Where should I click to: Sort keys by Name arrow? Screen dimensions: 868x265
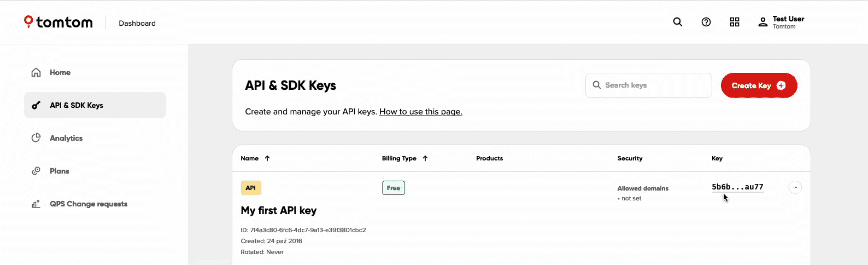point(267,158)
